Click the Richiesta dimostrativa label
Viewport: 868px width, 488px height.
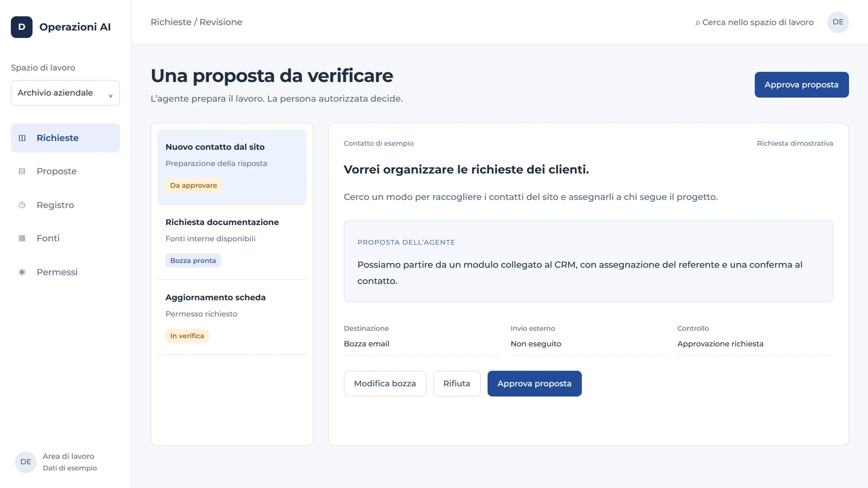[795, 144]
